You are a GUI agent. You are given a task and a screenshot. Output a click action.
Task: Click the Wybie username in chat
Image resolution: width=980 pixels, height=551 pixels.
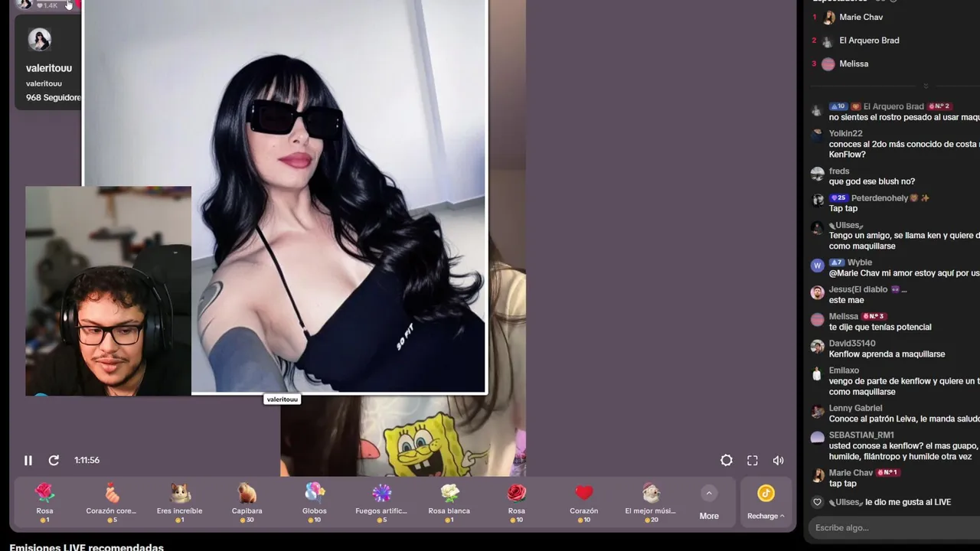(x=860, y=262)
